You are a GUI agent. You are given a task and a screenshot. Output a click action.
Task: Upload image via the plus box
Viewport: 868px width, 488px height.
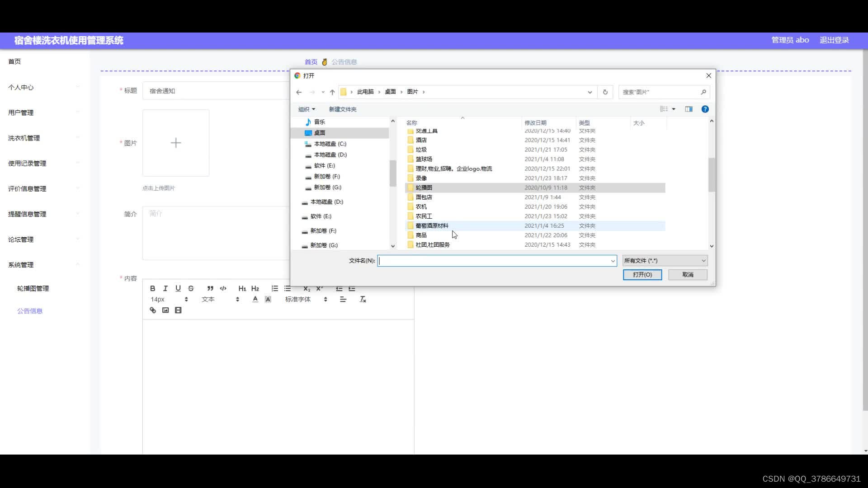[176, 143]
